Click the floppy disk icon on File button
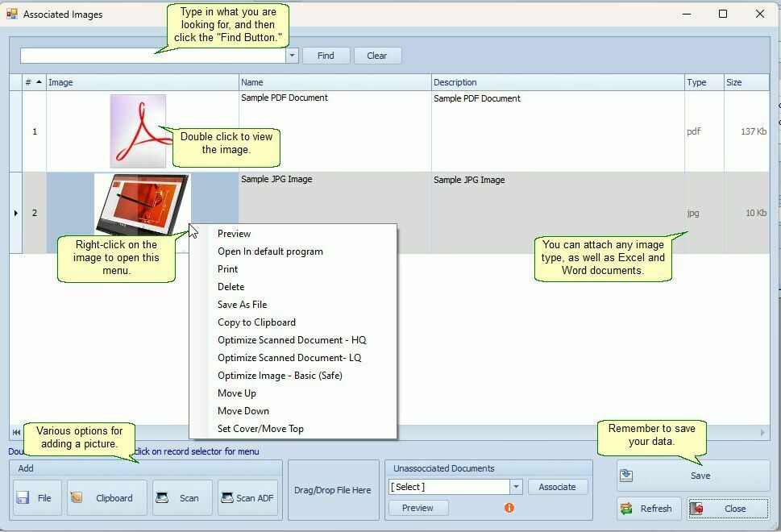This screenshot has height=532, width=781. coord(23,498)
